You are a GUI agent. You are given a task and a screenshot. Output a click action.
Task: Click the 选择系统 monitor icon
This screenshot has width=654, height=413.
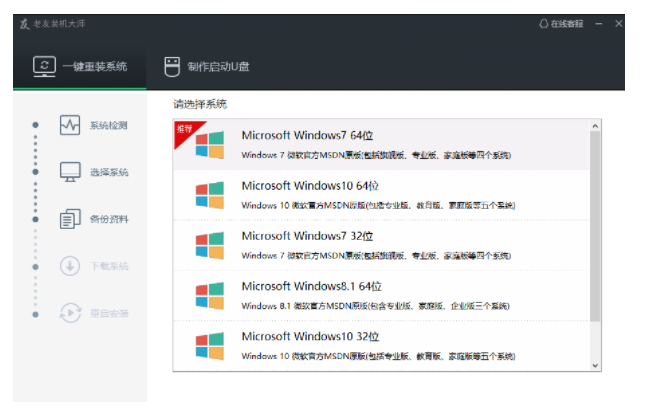tap(70, 172)
